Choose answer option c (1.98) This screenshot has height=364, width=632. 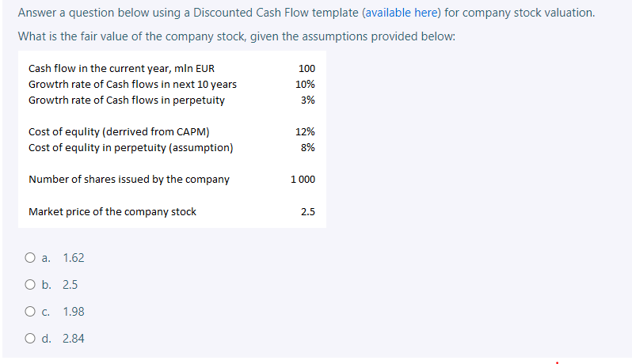[29, 312]
